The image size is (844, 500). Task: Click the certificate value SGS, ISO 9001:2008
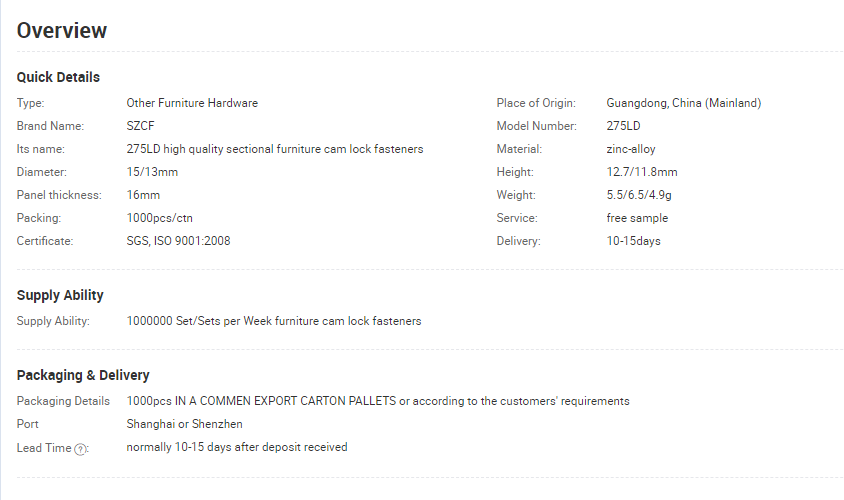pos(178,241)
